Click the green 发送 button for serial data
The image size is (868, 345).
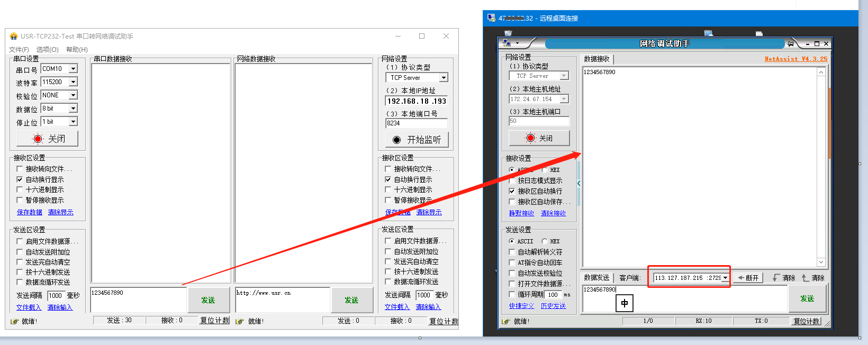pos(208,300)
